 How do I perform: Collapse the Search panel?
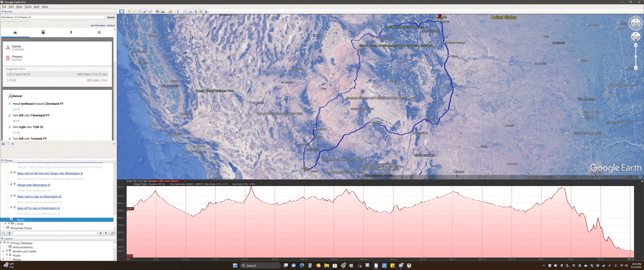point(2,12)
